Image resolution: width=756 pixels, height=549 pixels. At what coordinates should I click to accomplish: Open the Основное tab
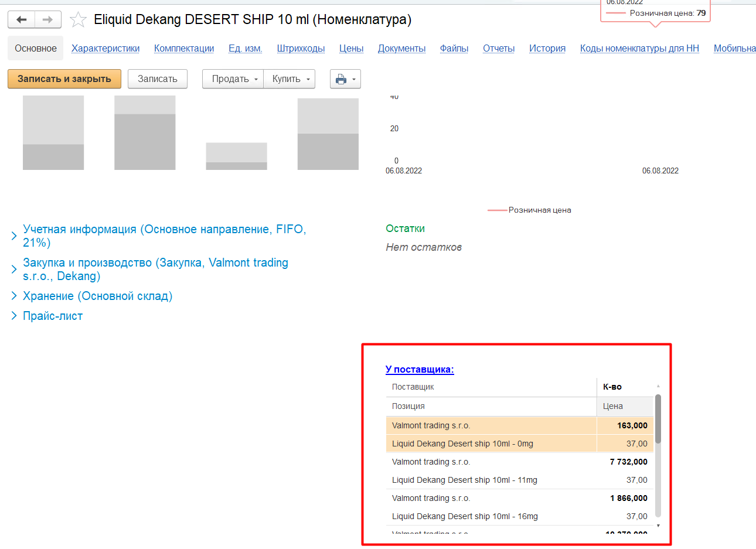coord(36,49)
